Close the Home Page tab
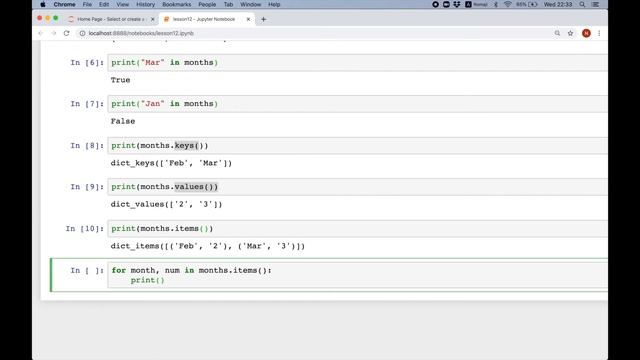Image resolution: width=640 pixels, height=360 pixels. click(153, 19)
